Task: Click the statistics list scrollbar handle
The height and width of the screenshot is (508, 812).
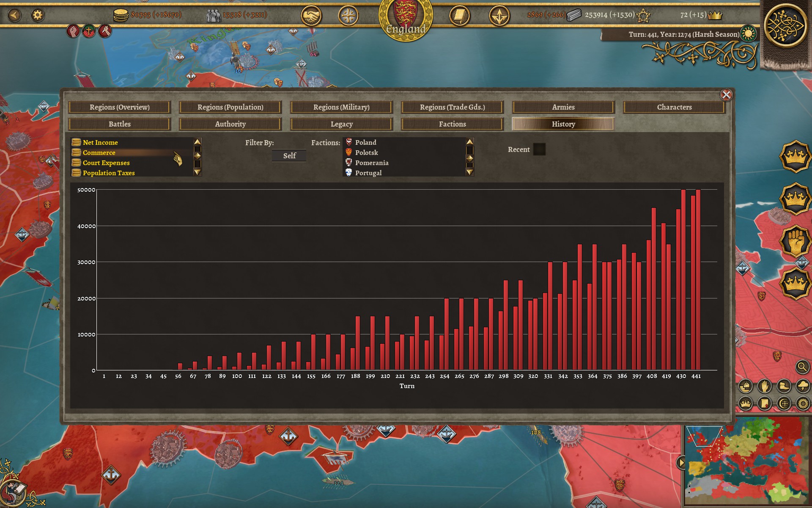Action: 197,156
